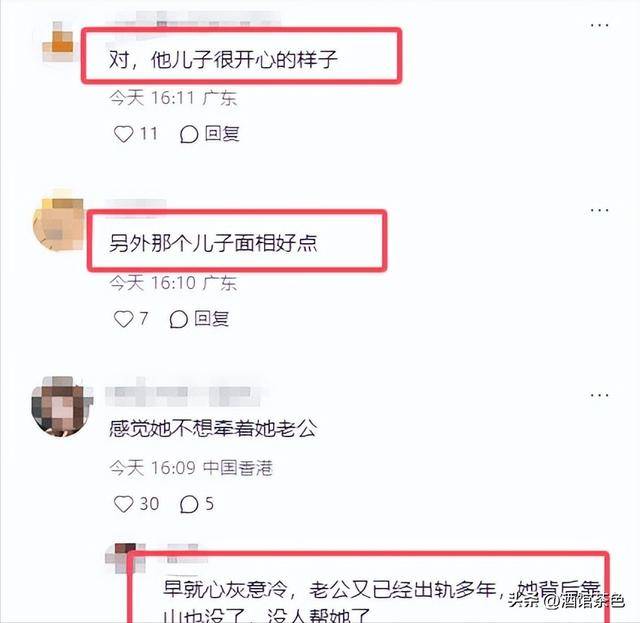Screen dimensions: 640x623
Task: Click the blurred username of the third commenter
Action: 183,392
